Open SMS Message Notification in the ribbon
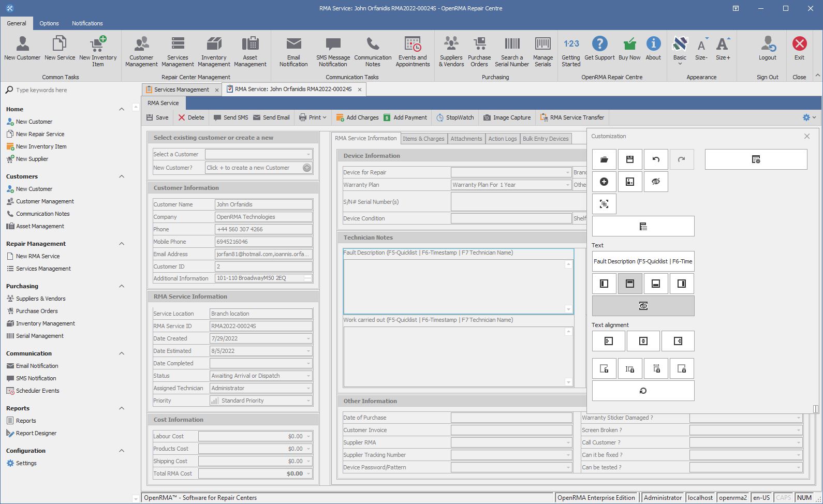The height and width of the screenshot is (504, 823). pyautogui.click(x=333, y=52)
